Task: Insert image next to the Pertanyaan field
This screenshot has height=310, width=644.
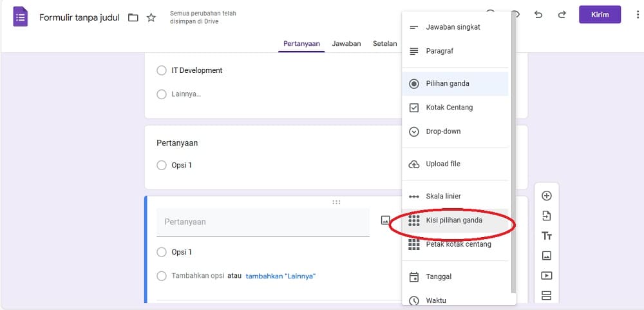Action: (385, 220)
